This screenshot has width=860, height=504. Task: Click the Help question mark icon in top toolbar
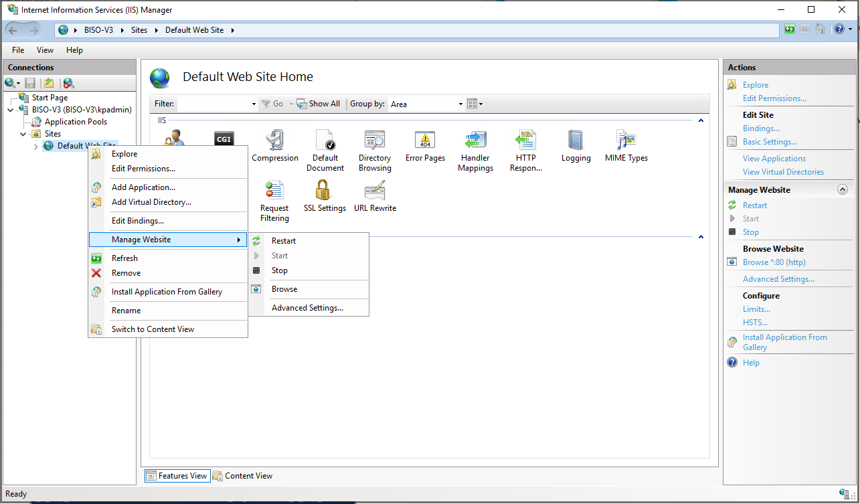[839, 29]
